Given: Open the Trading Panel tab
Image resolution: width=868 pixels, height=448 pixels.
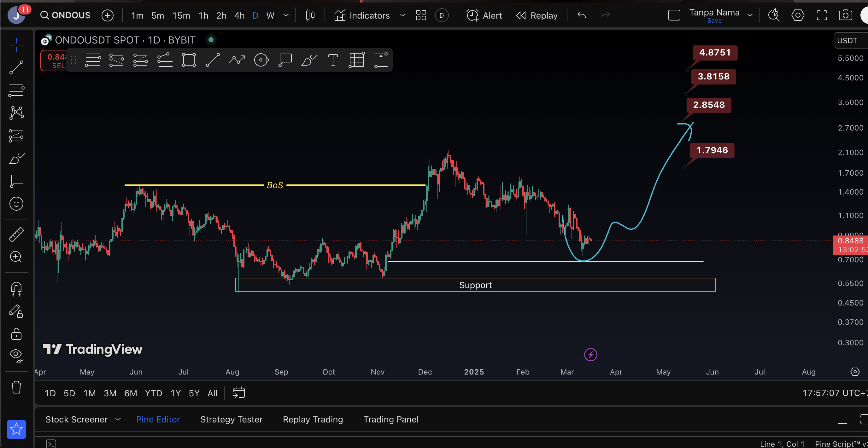Looking at the screenshot, I should [391, 419].
